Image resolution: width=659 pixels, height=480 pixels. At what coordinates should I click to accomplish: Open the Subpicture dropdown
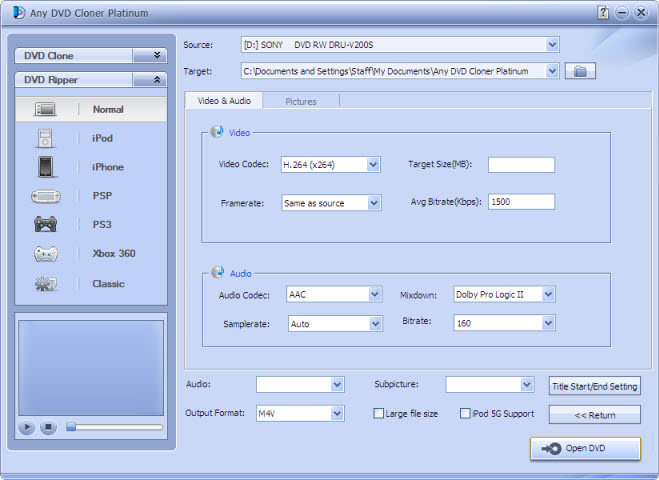[x=527, y=385]
